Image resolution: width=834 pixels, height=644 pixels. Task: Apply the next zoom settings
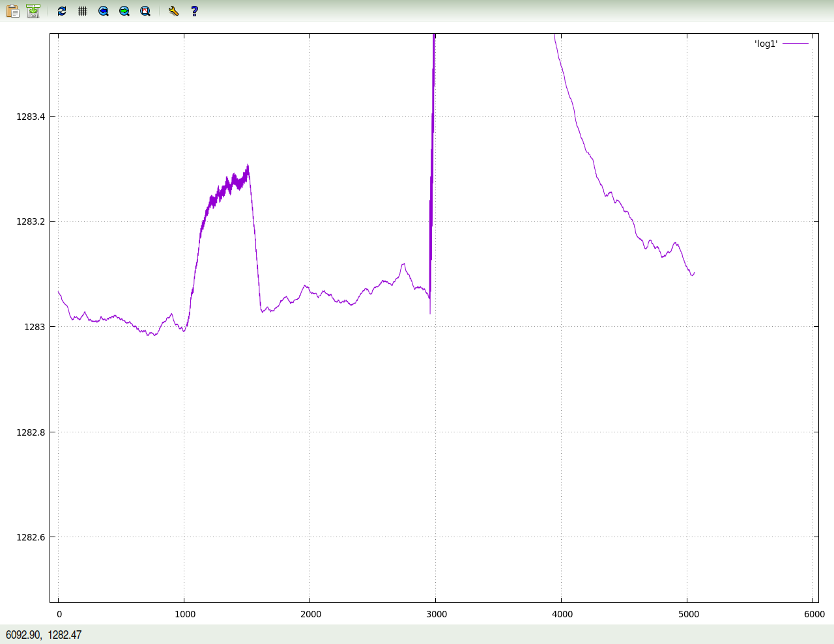click(x=124, y=11)
